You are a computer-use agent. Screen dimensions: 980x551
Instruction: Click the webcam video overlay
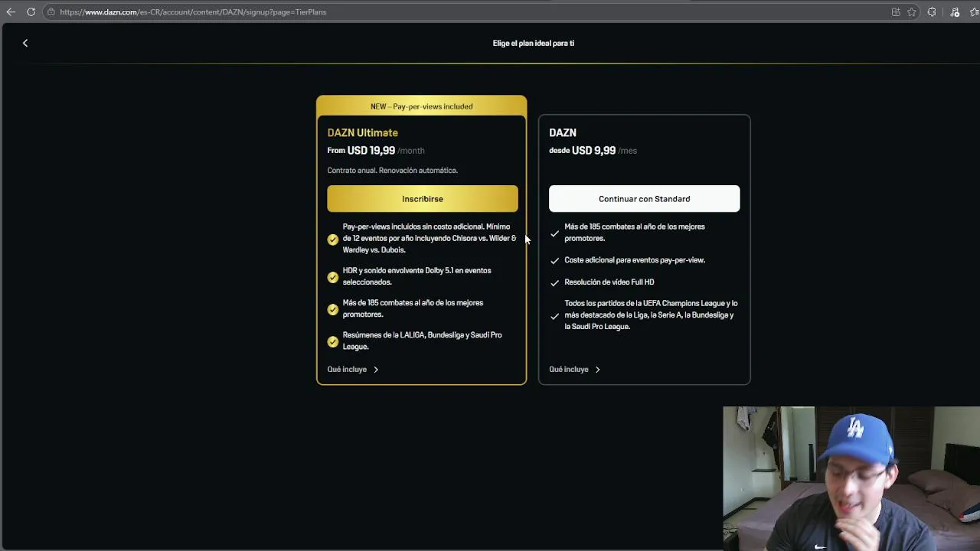coord(851,478)
